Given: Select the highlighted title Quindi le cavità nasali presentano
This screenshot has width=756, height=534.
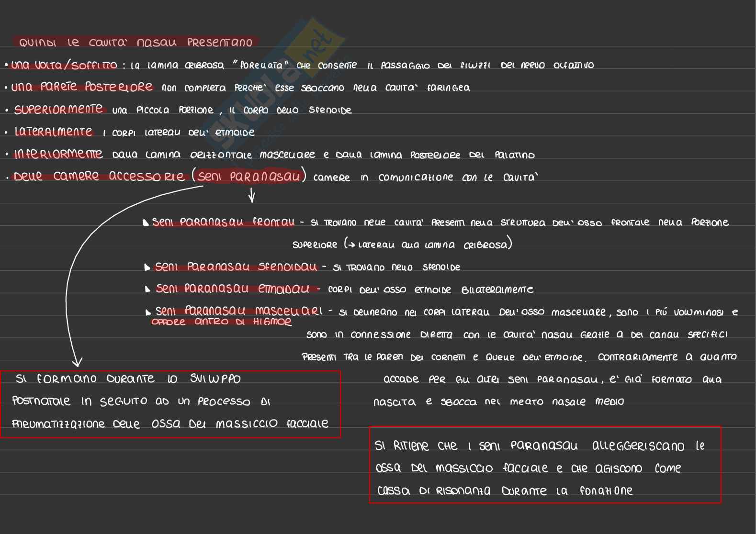Looking at the screenshot, I should pyautogui.click(x=135, y=42).
